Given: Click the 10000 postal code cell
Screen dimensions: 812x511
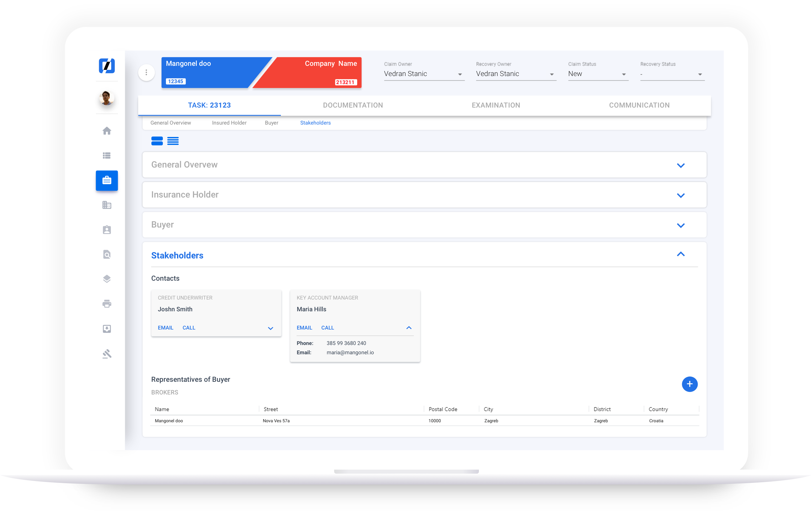Looking at the screenshot, I should click(x=434, y=421).
